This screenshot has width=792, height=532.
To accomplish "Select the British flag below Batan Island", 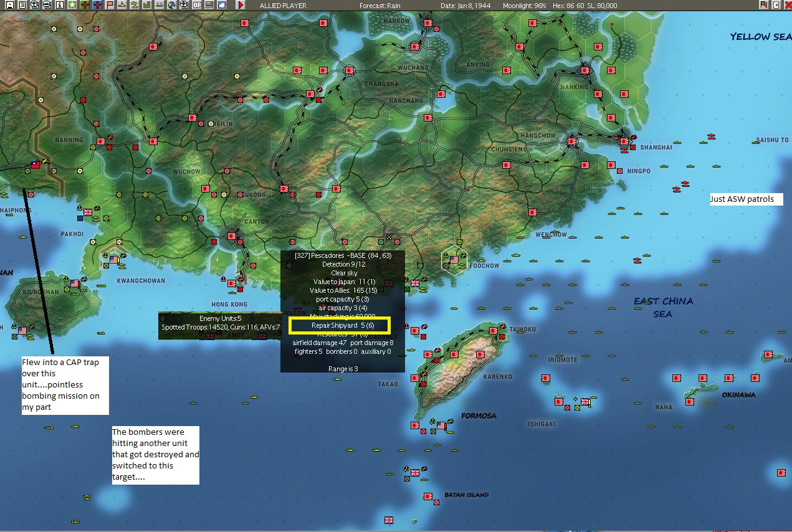I will (389, 520).
